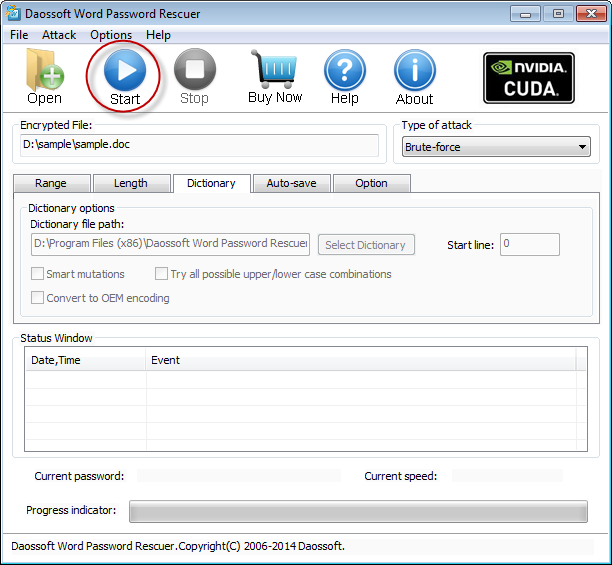Check Convert to OEM encoding
The height and width of the screenshot is (565, 612).
37,298
